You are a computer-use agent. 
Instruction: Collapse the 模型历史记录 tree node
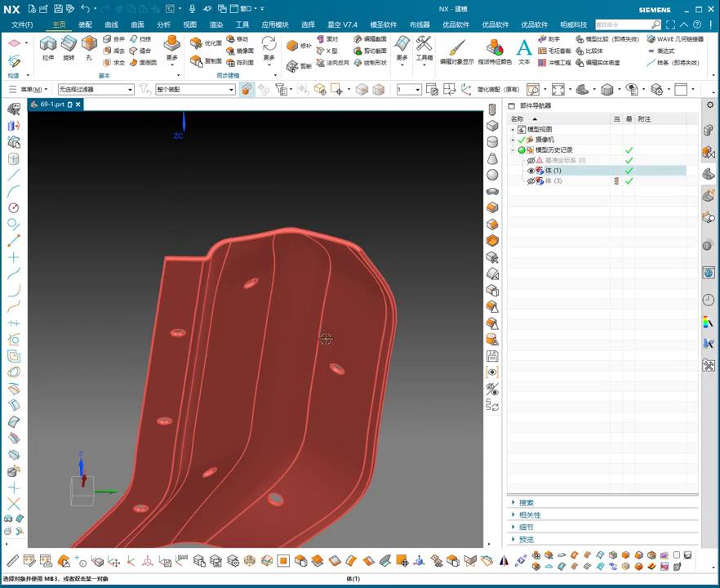pyautogui.click(x=513, y=150)
